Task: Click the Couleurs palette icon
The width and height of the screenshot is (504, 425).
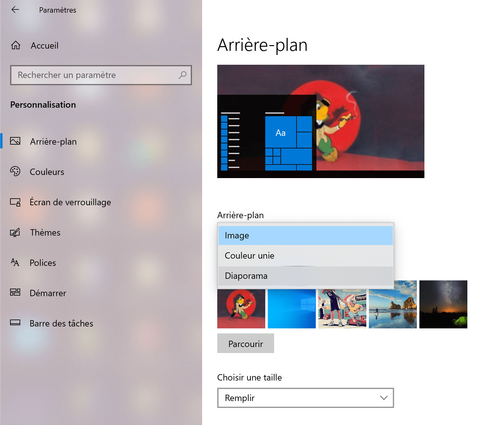Action: point(15,171)
